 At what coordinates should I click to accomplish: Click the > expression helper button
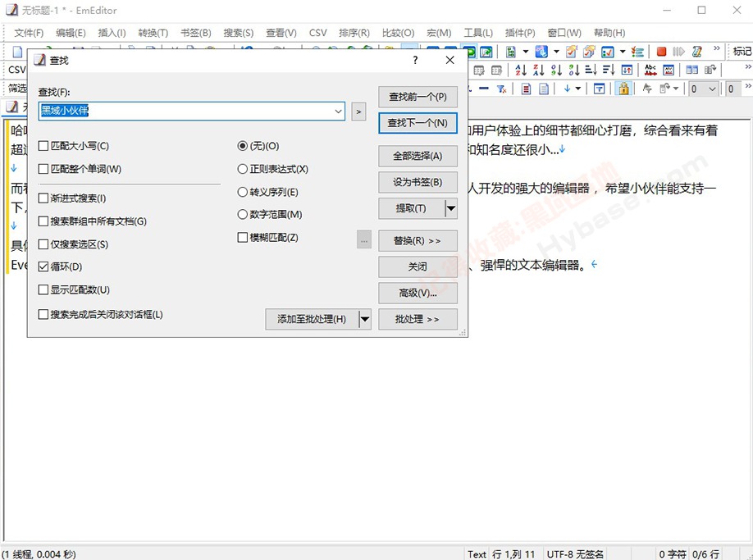[358, 112]
